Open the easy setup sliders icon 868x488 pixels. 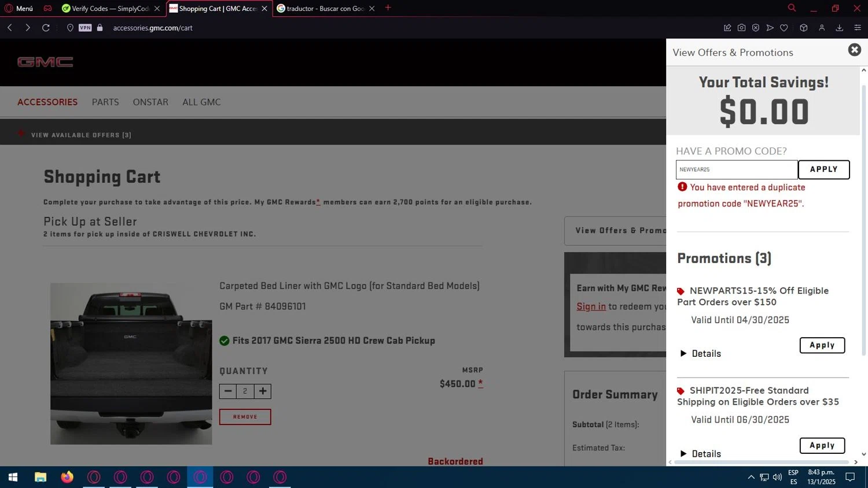(x=858, y=28)
